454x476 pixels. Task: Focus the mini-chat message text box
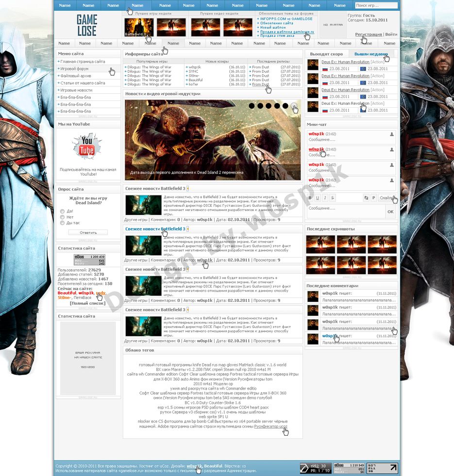click(346, 212)
